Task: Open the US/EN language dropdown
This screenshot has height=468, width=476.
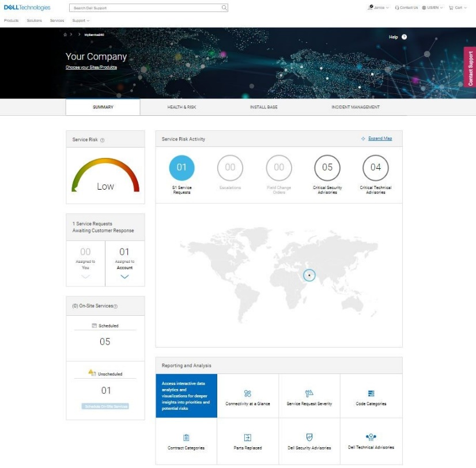Action: (432, 8)
